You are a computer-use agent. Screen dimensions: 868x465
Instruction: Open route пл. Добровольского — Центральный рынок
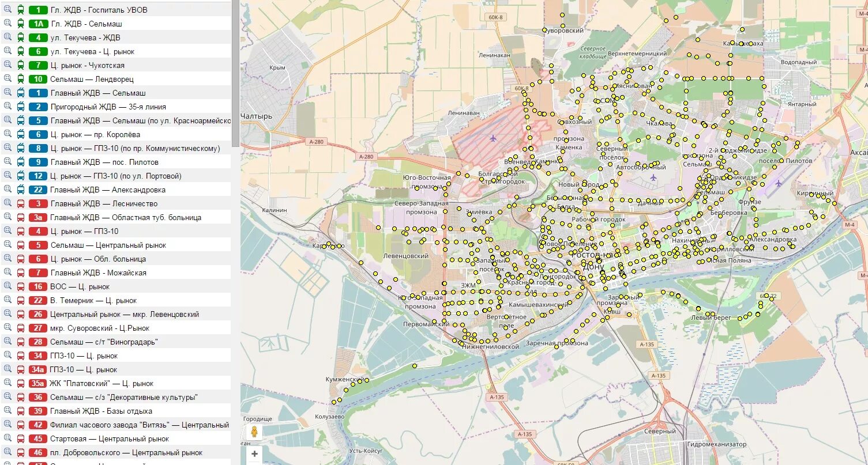[126, 452]
